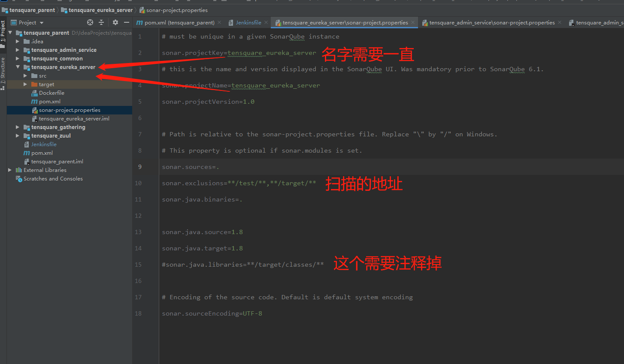Open Project panel settings gear
Image resolution: width=624 pixels, height=364 pixels.
click(x=115, y=22)
